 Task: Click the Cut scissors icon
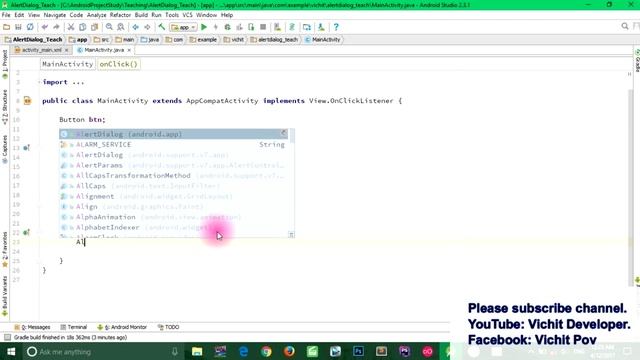click(71, 27)
